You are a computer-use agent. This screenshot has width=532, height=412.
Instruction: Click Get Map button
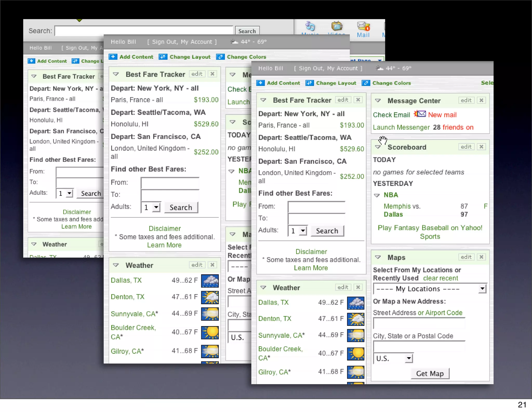(430, 374)
